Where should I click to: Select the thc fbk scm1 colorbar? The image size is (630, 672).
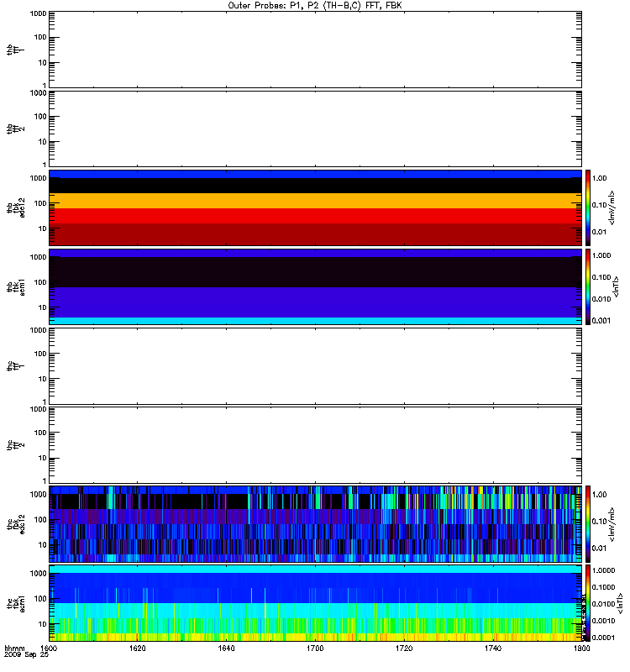[588, 603]
